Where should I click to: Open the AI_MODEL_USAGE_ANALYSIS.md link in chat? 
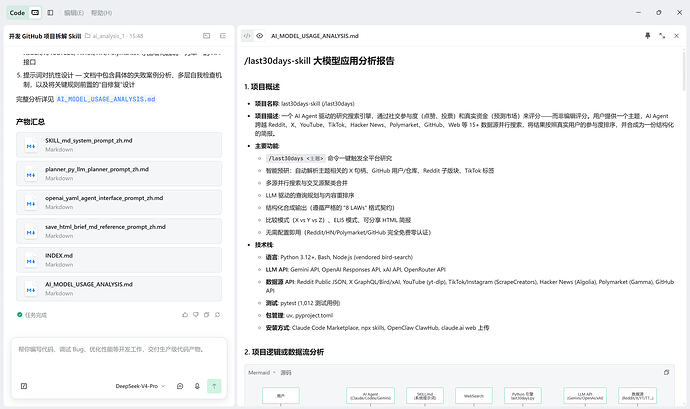(x=106, y=99)
